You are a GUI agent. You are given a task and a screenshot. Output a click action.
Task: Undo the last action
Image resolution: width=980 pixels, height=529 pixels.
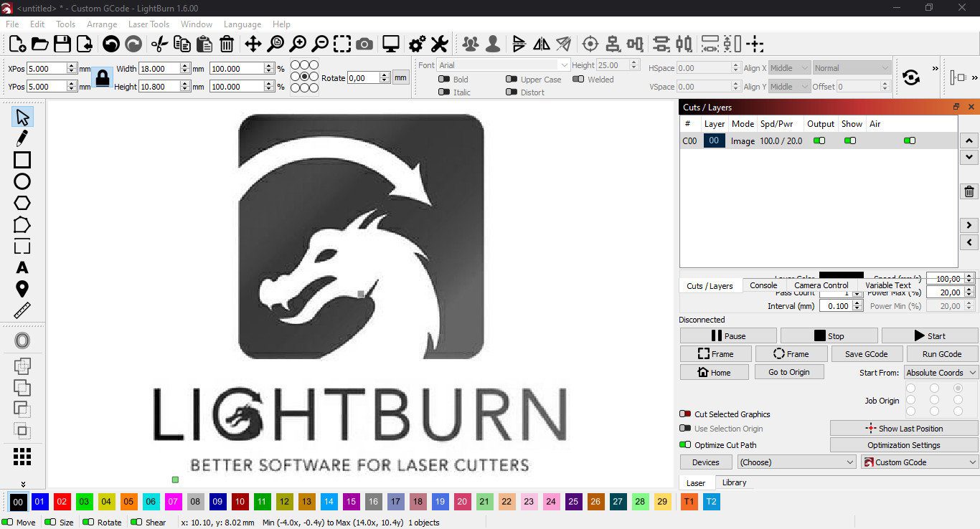click(111, 44)
